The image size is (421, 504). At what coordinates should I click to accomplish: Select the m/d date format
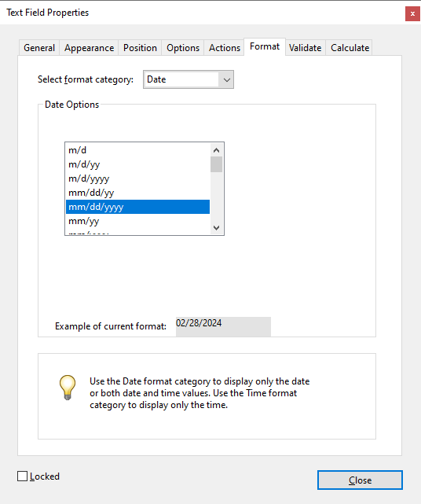pyautogui.click(x=137, y=150)
